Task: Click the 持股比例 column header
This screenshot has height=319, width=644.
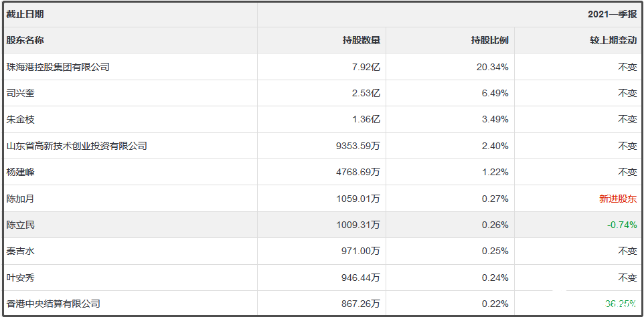Action: coord(489,40)
